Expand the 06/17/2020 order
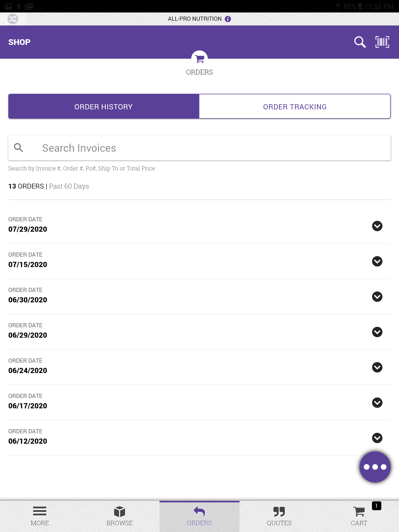This screenshot has height=532, width=399. [x=377, y=403]
